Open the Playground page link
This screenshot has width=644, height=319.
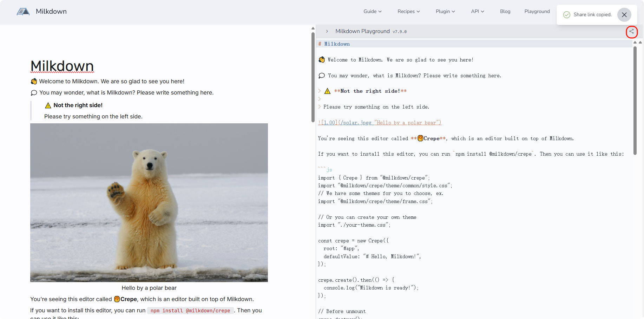coord(537,11)
